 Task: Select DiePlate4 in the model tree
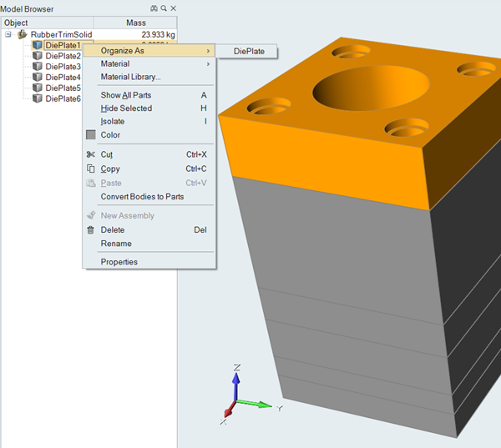(x=63, y=78)
